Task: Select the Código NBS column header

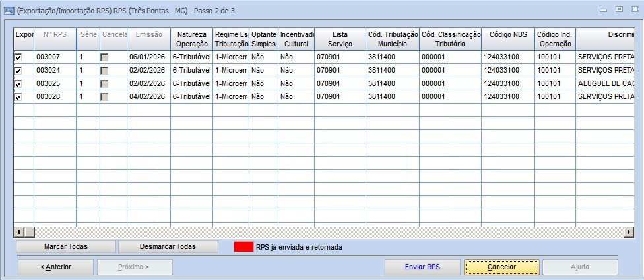Action: point(507,38)
